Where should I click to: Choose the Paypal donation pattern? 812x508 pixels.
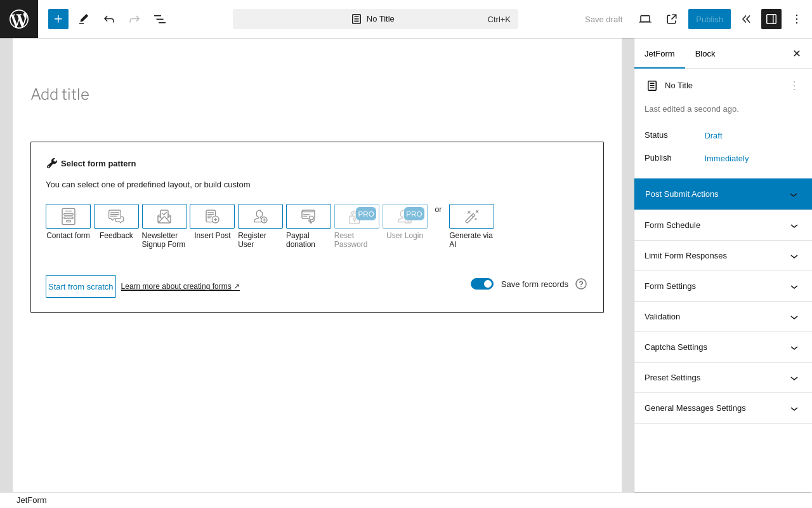point(308,217)
